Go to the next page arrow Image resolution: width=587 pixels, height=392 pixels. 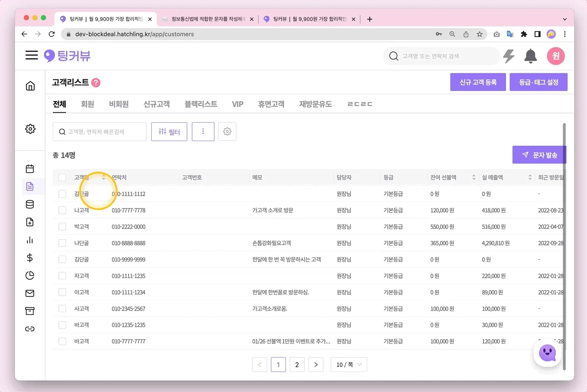pyautogui.click(x=316, y=365)
